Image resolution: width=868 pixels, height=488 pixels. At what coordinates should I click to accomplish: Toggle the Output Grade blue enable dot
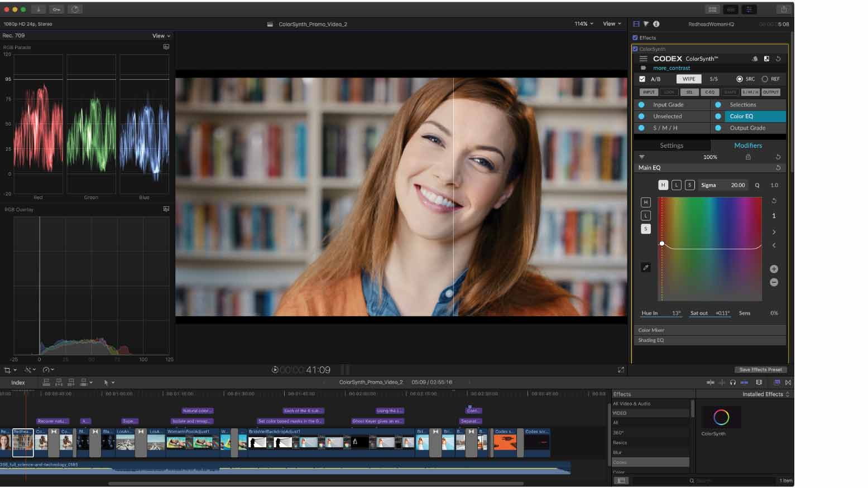pos(718,128)
